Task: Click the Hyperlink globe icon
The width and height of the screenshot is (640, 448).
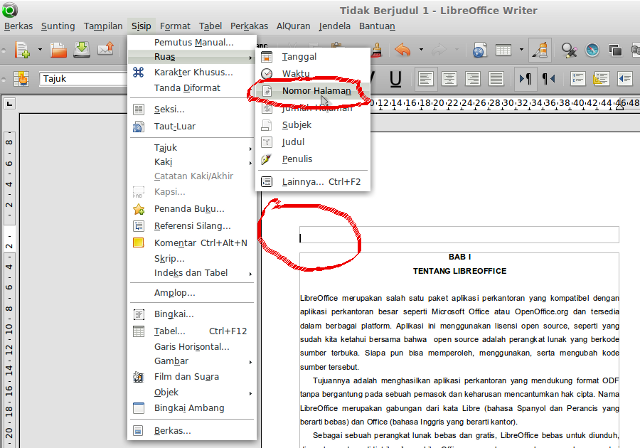Action: (x=479, y=50)
